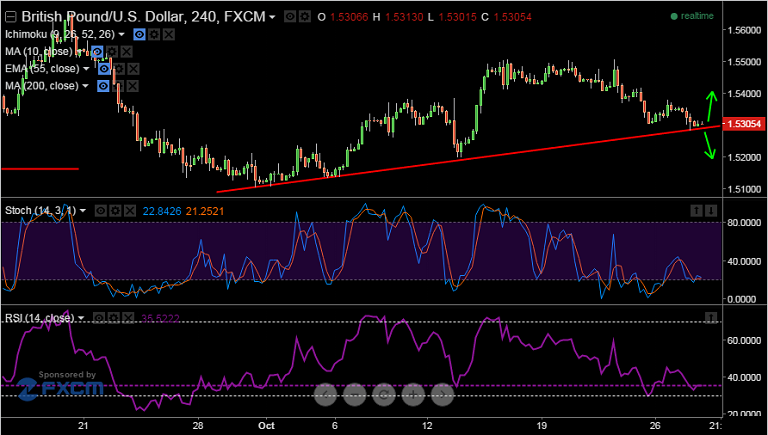The height and width of the screenshot is (435, 768).
Task: Open EMA (55, close) settings gear
Action: [119, 69]
